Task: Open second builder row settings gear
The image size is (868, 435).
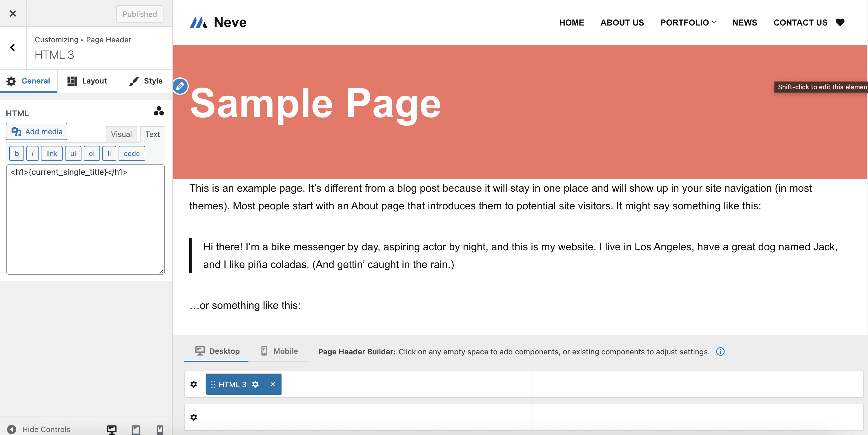Action: click(x=193, y=417)
